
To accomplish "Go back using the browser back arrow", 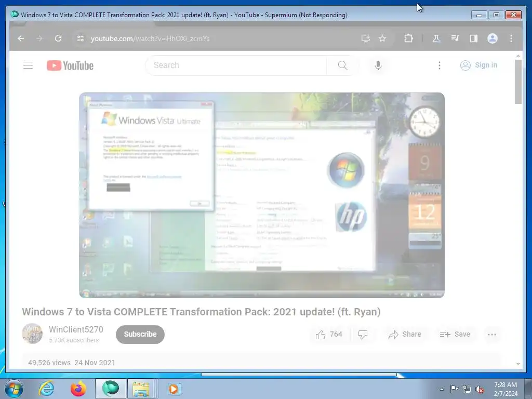I will pyautogui.click(x=21, y=38).
